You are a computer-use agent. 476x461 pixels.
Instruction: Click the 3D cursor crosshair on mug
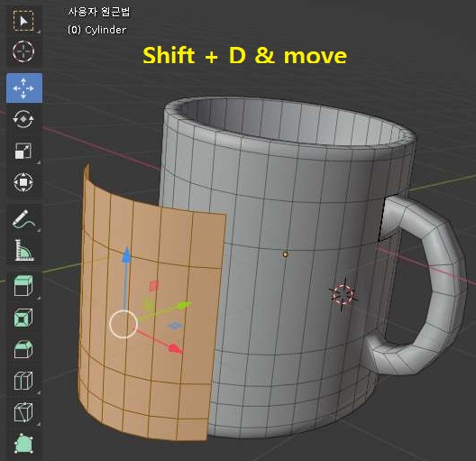tap(343, 295)
